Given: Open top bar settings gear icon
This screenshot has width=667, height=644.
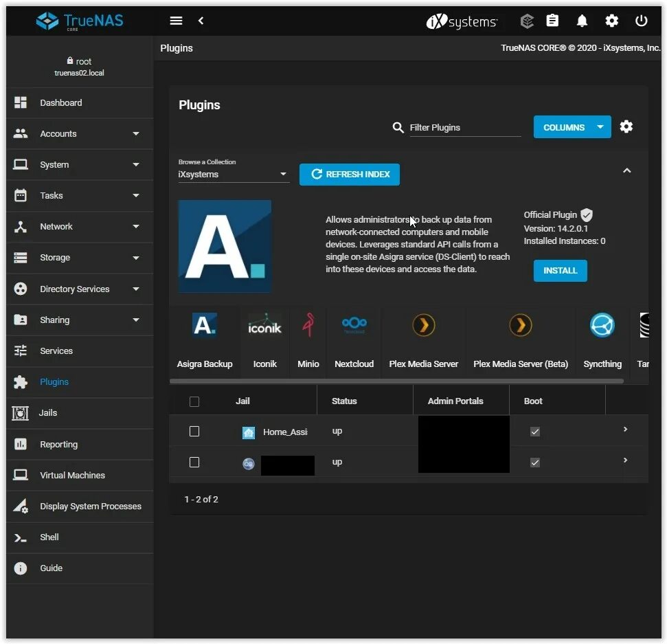Looking at the screenshot, I should (x=611, y=21).
